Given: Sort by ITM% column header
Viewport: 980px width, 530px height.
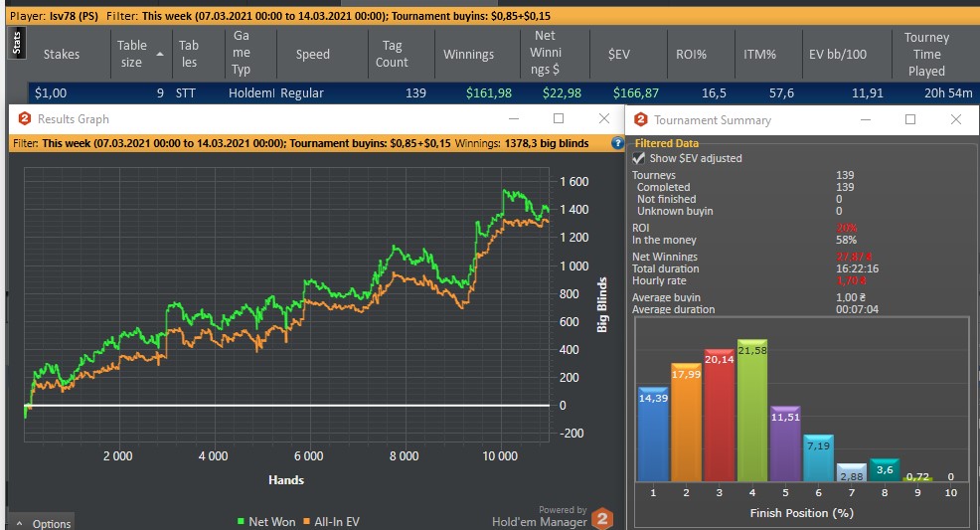Looking at the screenshot, I should (759, 55).
